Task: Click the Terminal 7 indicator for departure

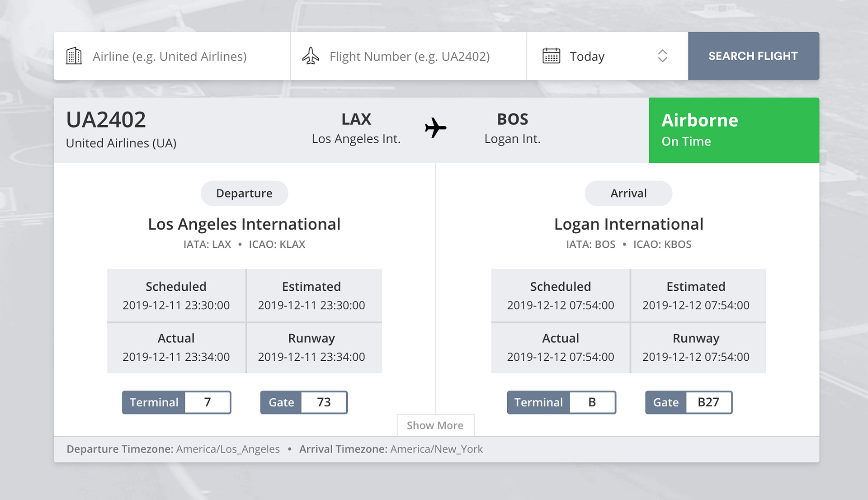Action: 176,402
